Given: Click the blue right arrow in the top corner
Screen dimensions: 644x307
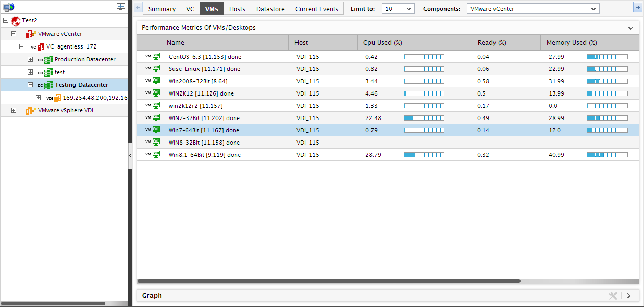Looking at the screenshot, I should 638,7.
